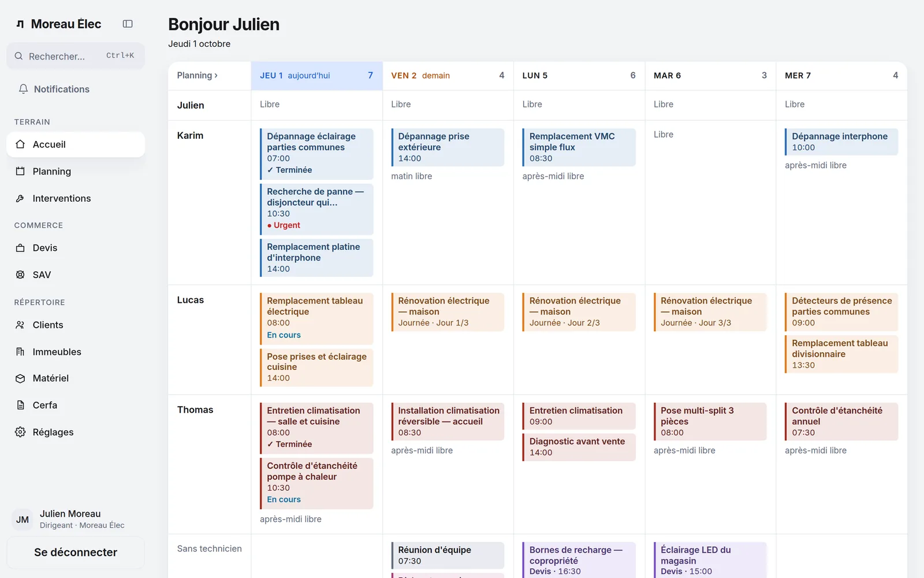Click the Immeubles building icon
Screen dimensions: 924x578
pos(20,351)
